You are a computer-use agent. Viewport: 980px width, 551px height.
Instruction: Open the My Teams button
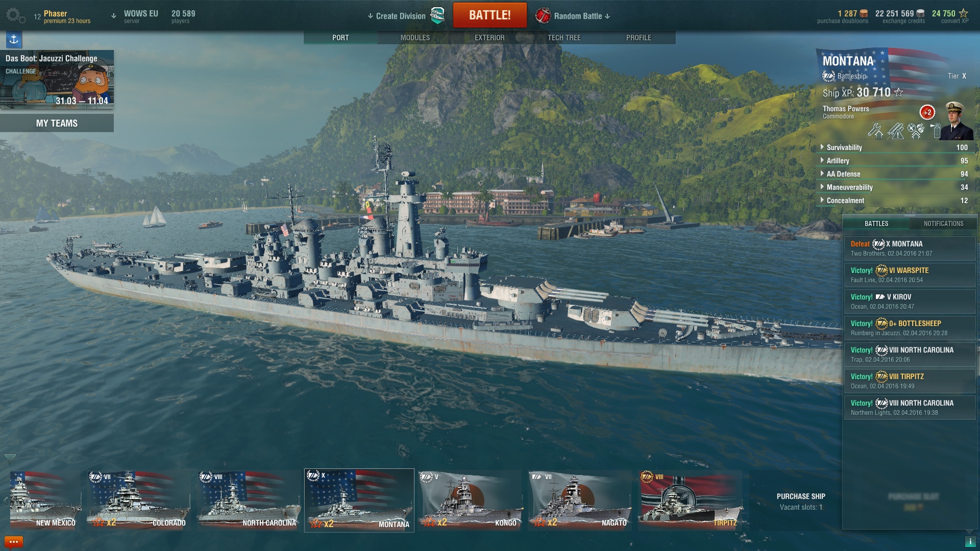coord(57,123)
